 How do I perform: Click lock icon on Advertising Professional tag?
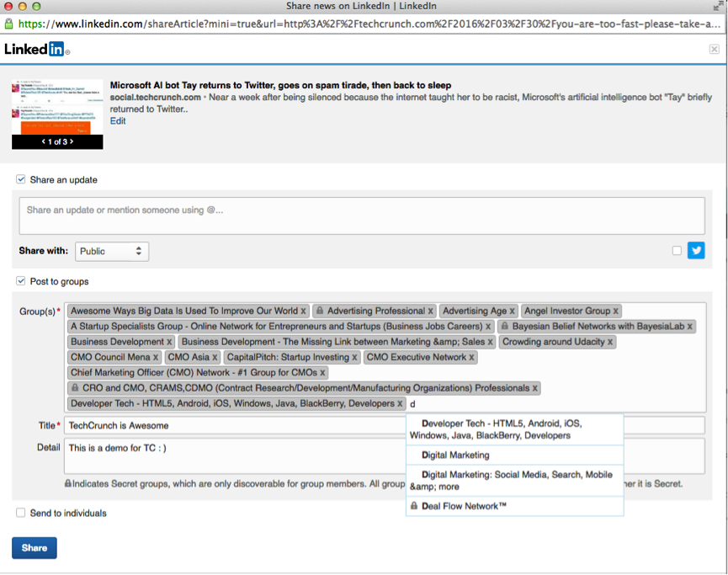320,311
